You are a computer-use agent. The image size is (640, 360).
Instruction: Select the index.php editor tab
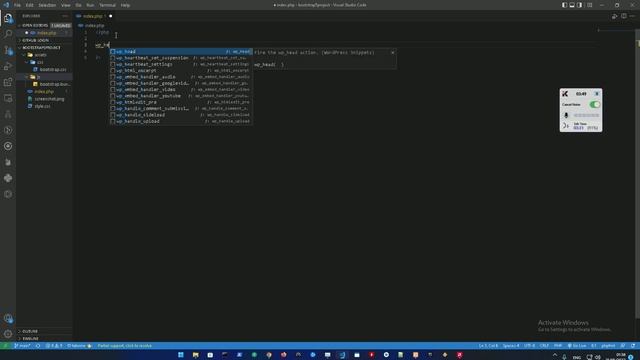click(93, 16)
